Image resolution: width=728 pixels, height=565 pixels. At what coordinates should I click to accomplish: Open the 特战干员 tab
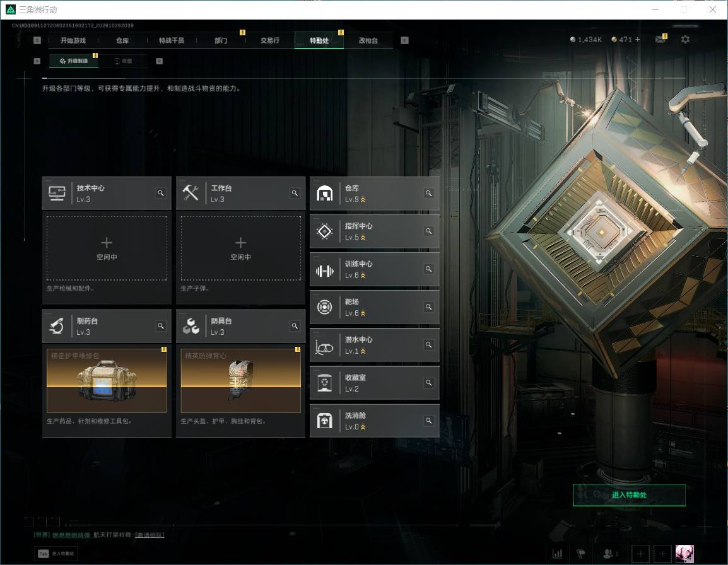coord(172,40)
